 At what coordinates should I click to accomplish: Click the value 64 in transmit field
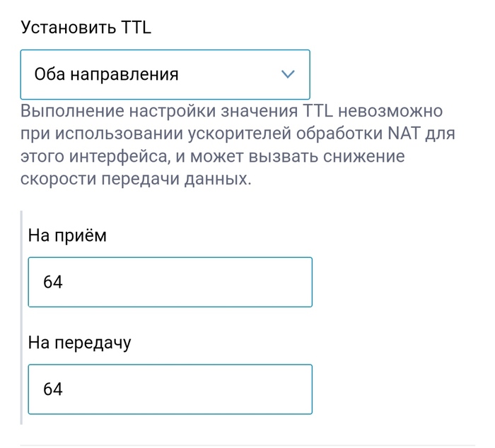pos(53,389)
